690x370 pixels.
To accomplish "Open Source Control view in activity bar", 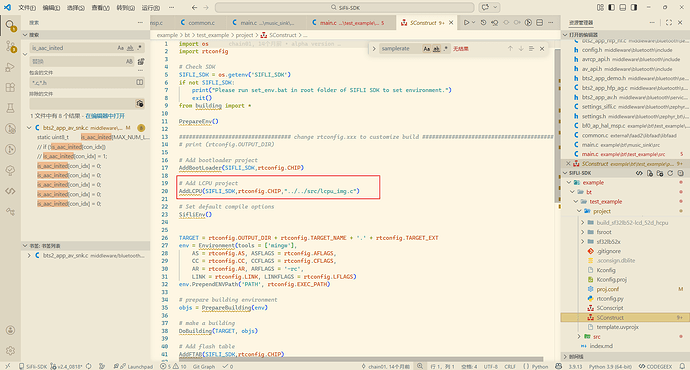I will tap(10, 46).
